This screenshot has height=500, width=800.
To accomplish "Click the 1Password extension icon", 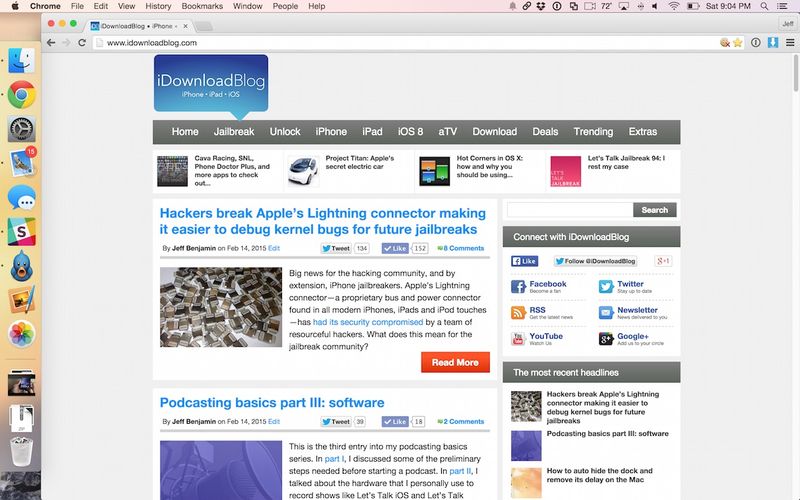I will (x=756, y=43).
